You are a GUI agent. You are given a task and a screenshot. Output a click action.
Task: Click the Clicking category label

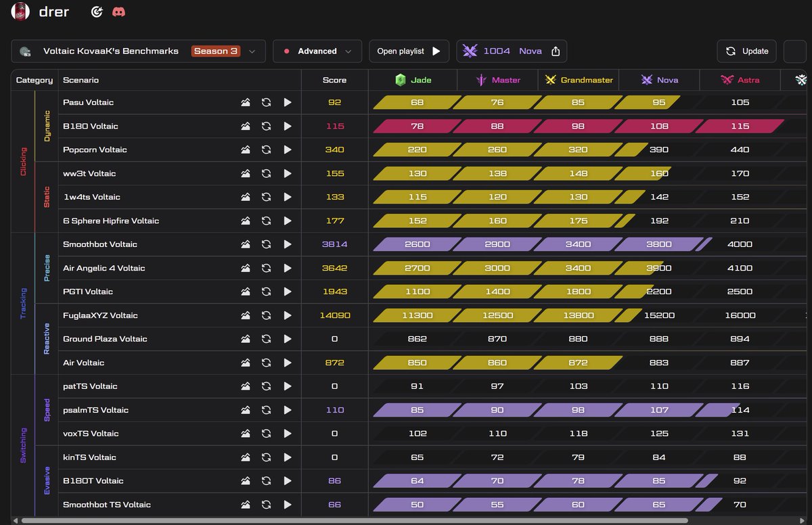(24, 162)
